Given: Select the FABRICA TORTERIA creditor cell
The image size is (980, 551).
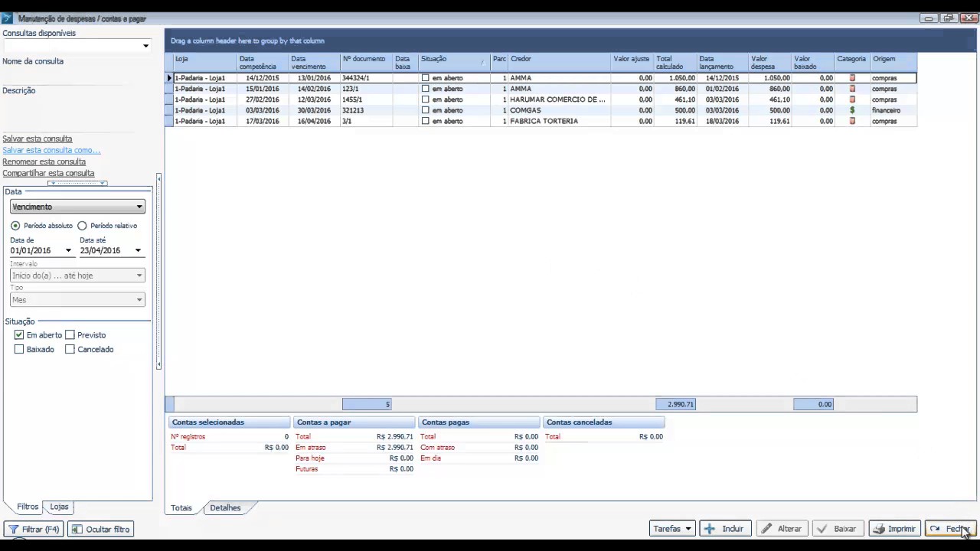Looking at the screenshot, I should (x=559, y=121).
